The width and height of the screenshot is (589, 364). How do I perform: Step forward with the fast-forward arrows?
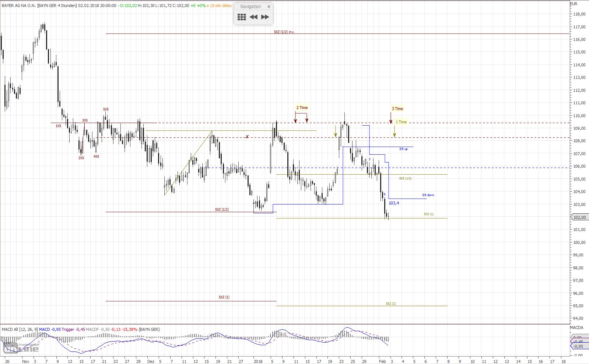tap(265, 17)
